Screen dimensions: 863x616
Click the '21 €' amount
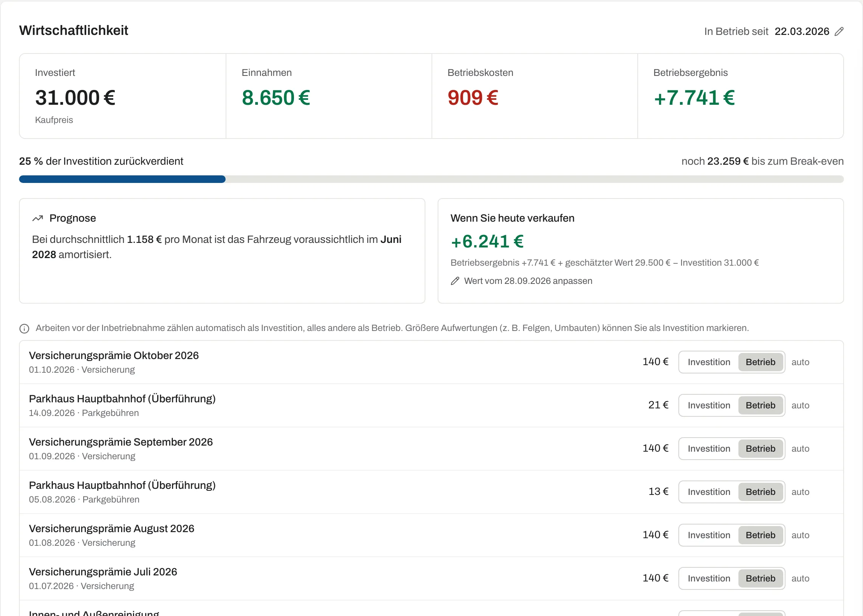[x=658, y=405]
